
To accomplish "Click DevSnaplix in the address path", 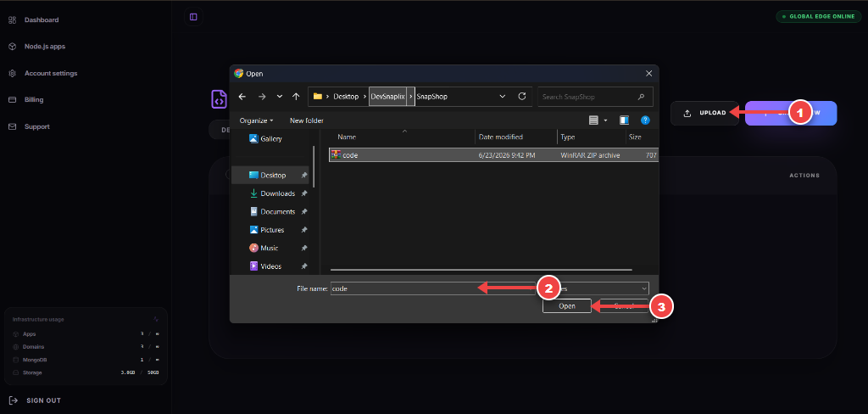I will [387, 97].
